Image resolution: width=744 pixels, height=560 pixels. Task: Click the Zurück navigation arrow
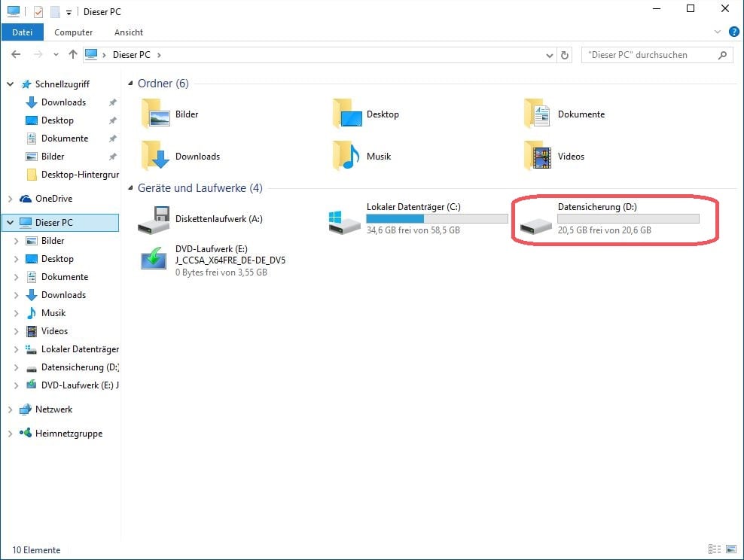pyautogui.click(x=15, y=54)
